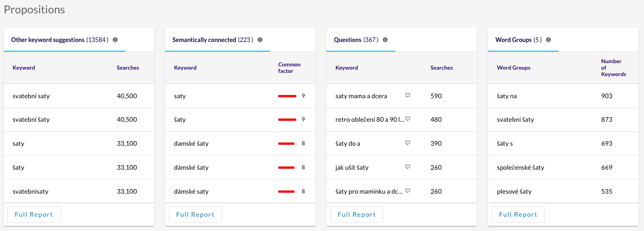This screenshot has width=644, height=231.
Task: Click red common factor bar for saty
Action: (287, 96)
